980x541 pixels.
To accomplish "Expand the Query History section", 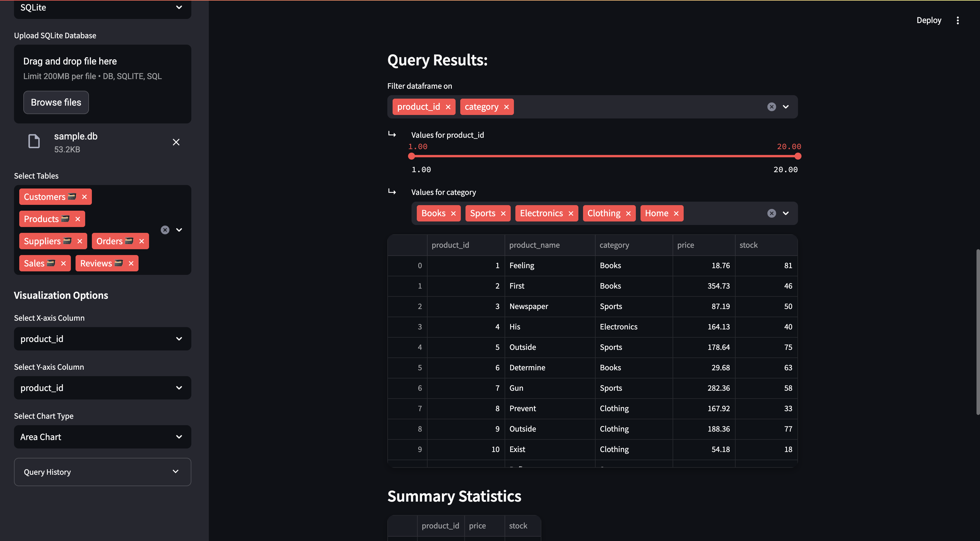I will tap(102, 472).
